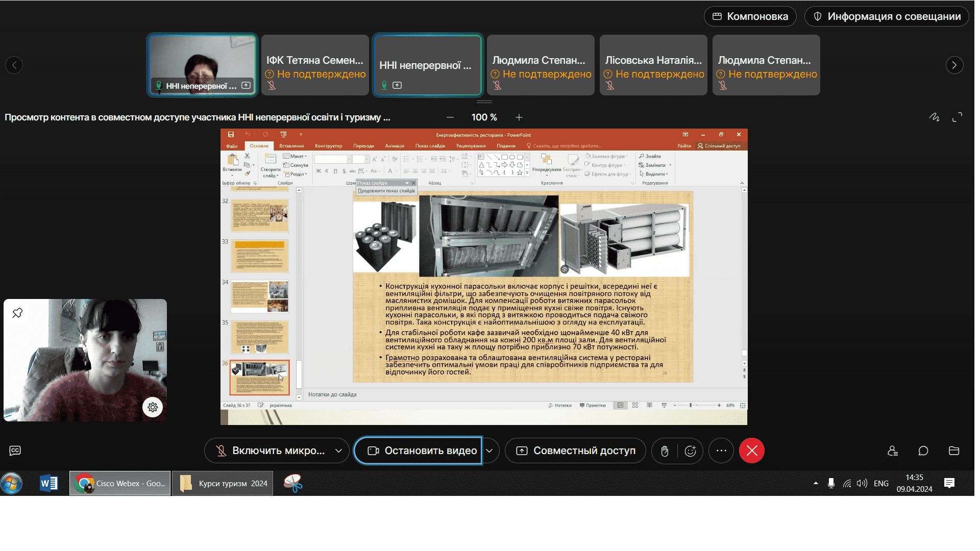Fit slide to window icon
The height and width of the screenshot is (551, 980).
[743, 406]
